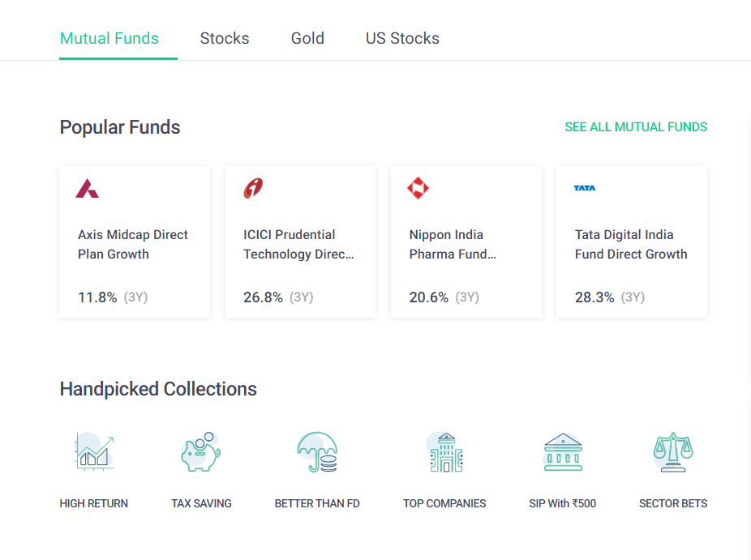Click the SIP With ₹500 bank icon
This screenshot has width=751, height=560.
tap(563, 451)
